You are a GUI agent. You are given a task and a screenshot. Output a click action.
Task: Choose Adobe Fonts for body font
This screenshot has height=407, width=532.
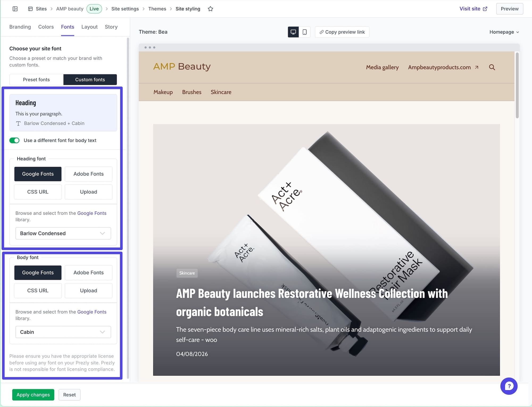[x=89, y=273]
